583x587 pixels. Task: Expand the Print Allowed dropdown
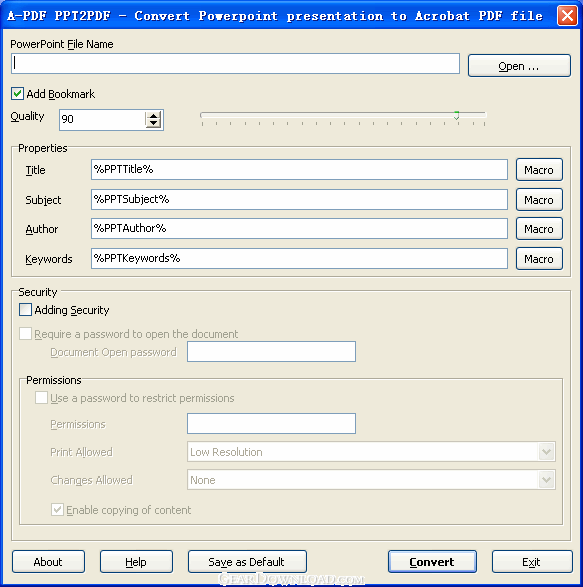coord(546,452)
